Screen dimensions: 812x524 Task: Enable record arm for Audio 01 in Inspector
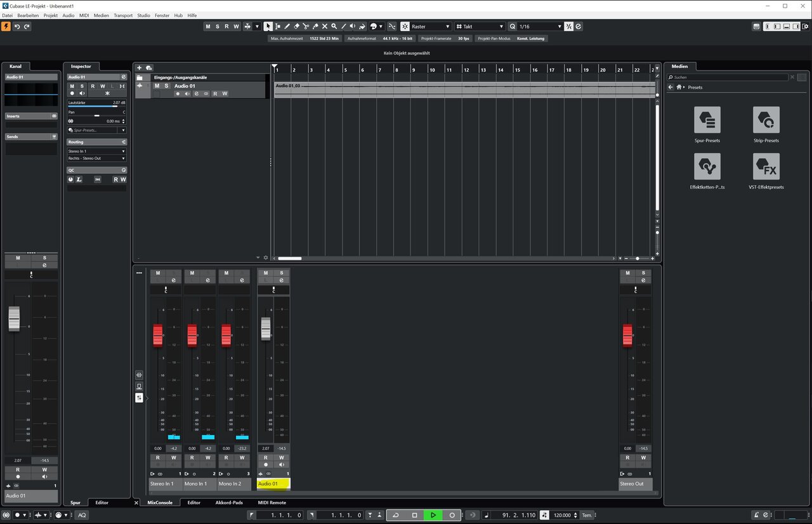tap(72, 93)
